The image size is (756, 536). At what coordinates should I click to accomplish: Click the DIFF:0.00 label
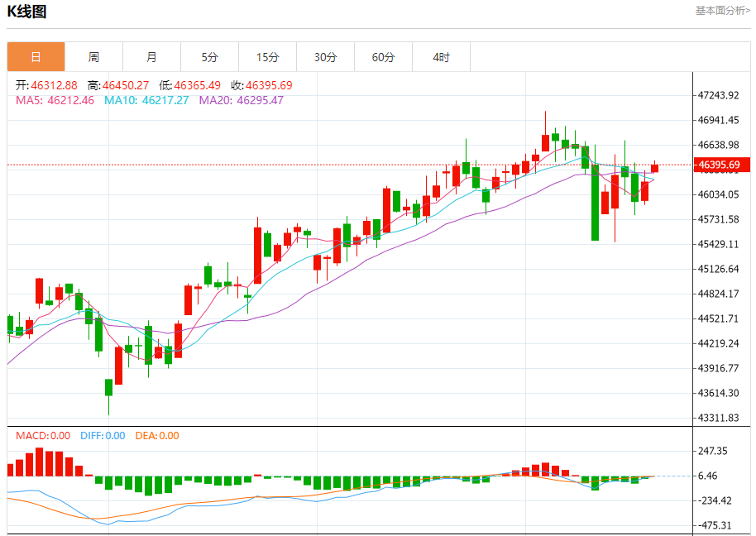pyautogui.click(x=103, y=436)
